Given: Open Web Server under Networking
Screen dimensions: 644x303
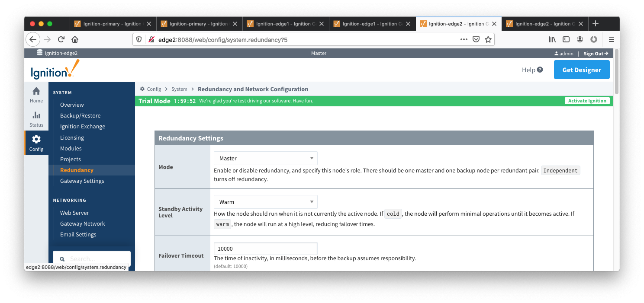Looking at the screenshot, I should (x=74, y=213).
